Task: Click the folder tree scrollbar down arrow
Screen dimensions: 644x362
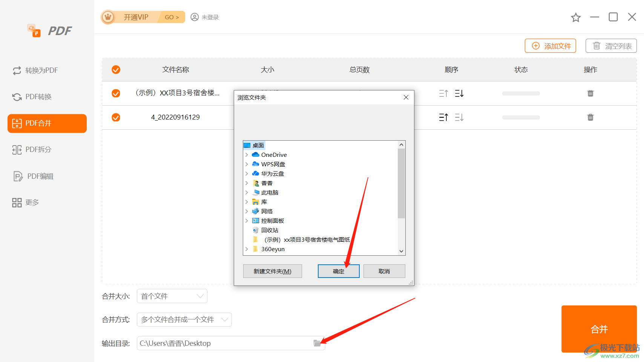Action: [402, 251]
